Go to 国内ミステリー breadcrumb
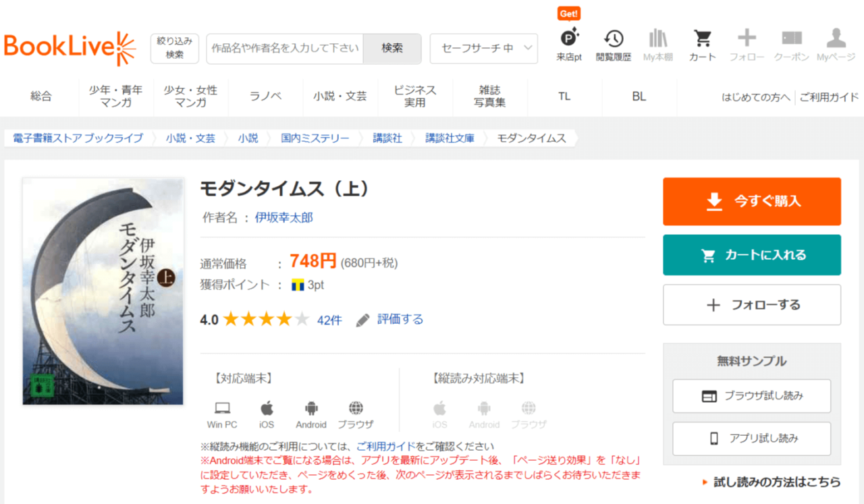This screenshot has width=864, height=504. [x=315, y=138]
